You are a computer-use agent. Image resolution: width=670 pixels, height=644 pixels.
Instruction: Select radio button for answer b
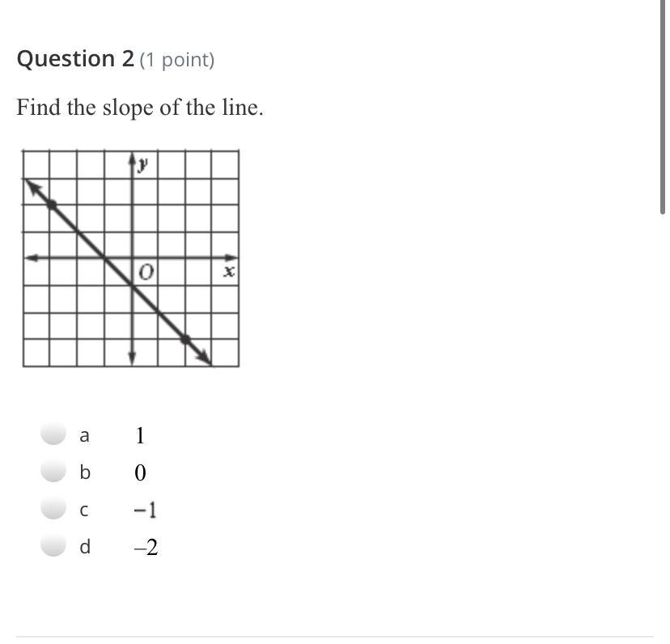pyautogui.click(x=53, y=472)
